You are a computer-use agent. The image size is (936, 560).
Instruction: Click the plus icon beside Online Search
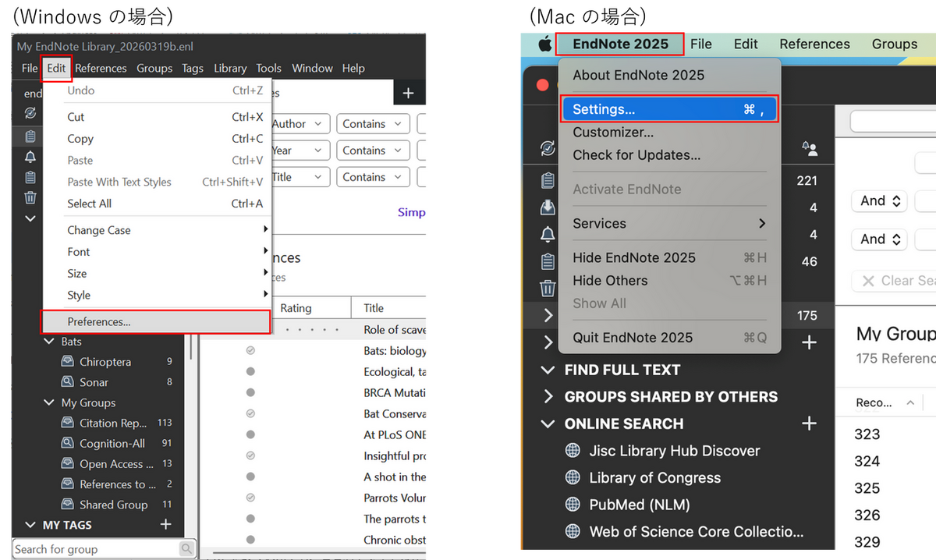click(809, 424)
